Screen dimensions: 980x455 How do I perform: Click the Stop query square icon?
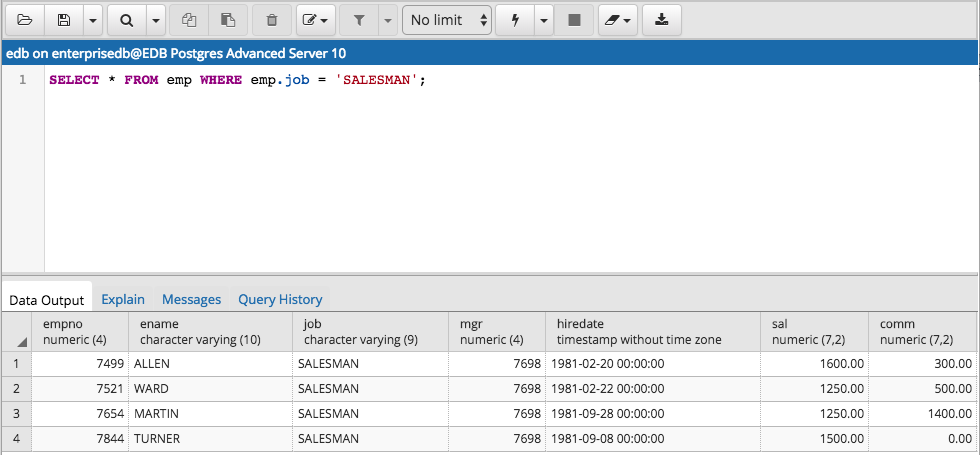coord(574,20)
